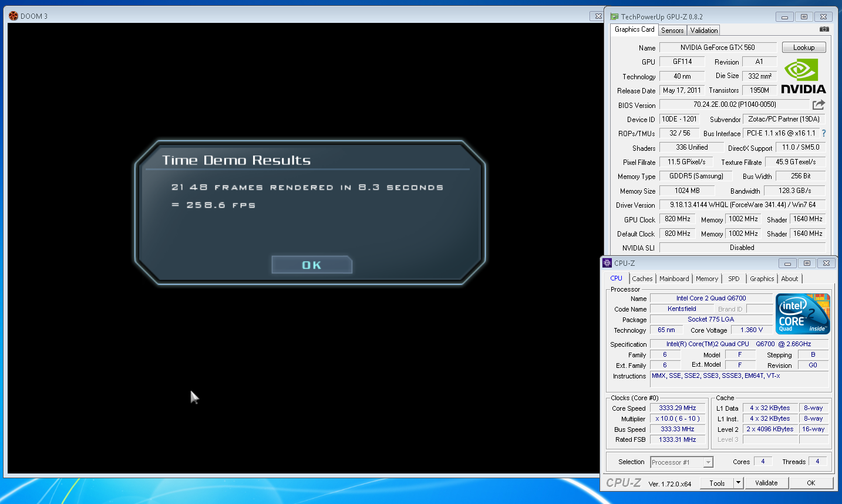Minimize the CPU-Z window
842x504 pixels.
787,263
